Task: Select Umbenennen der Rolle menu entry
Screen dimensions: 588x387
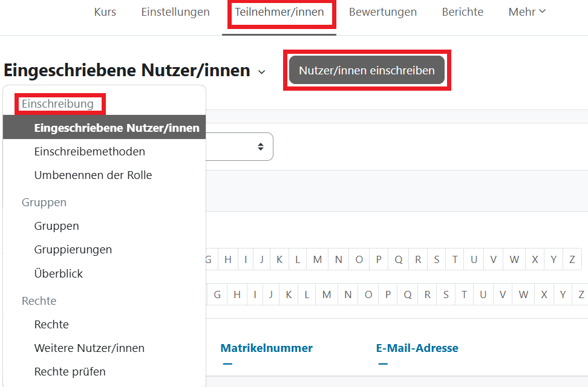Action: point(93,175)
